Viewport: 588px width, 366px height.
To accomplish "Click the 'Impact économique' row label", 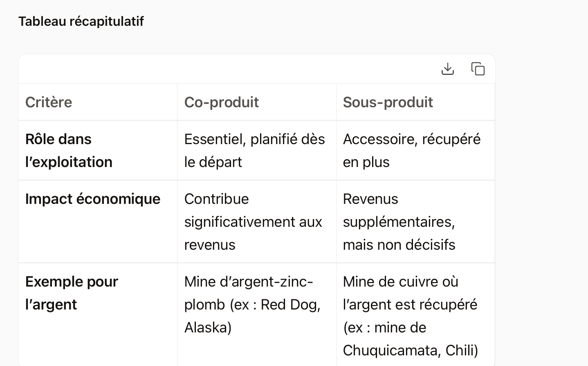I will coord(93,199).
